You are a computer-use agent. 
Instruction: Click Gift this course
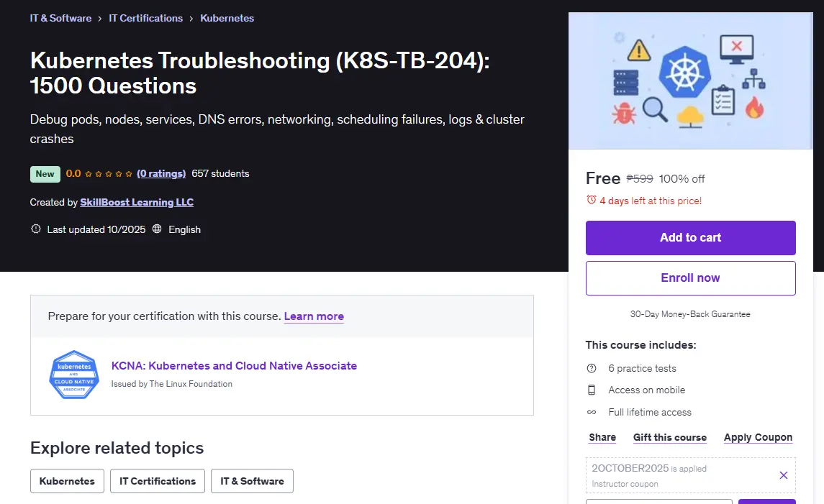(670, 437)
